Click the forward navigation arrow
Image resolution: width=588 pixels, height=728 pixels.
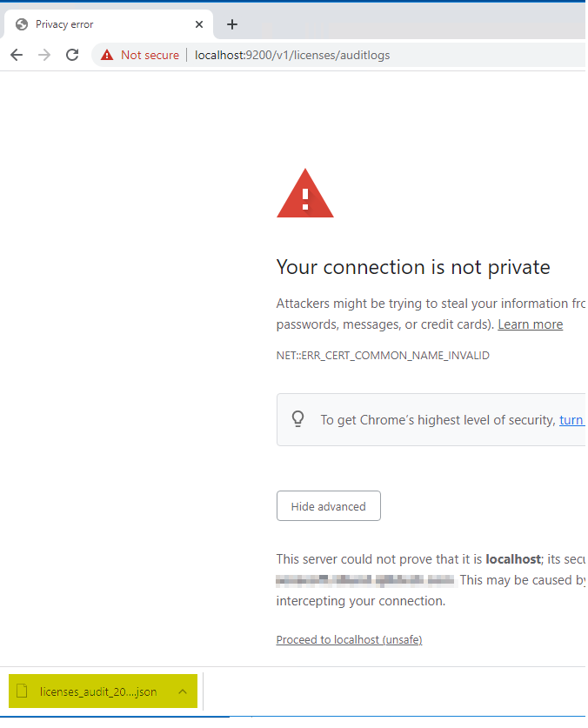(44, 55)
